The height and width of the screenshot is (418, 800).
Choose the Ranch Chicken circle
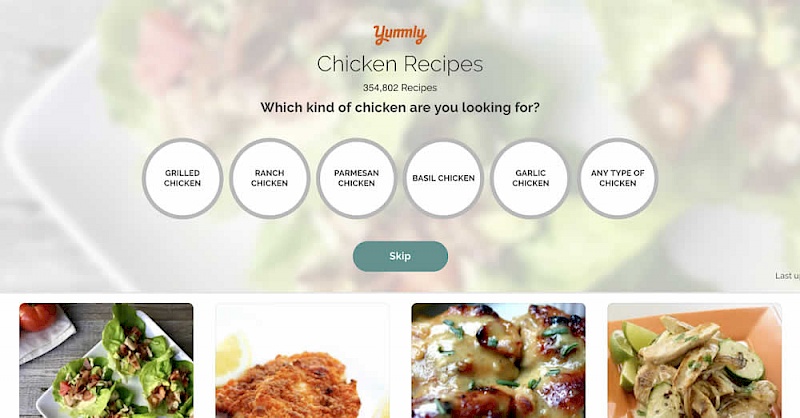click(269, 178)
